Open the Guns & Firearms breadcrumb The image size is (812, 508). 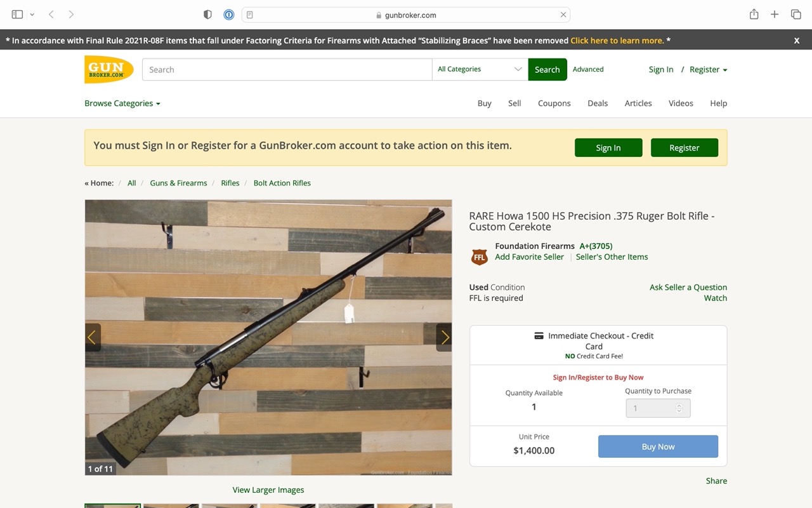pyautogui.click(x=178, y=183)
